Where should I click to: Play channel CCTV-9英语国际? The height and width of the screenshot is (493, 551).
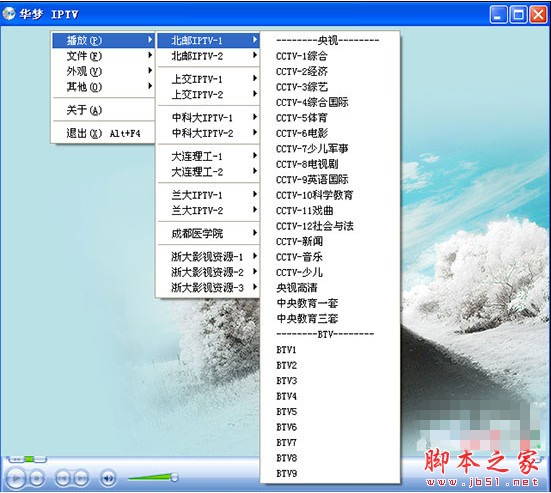pos(330,179)
